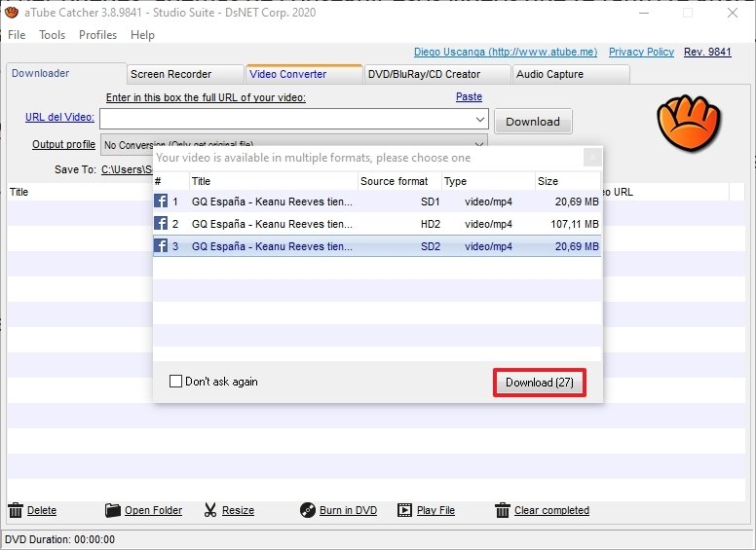
Task: Click the HD2 source format cell
Action: pyautogui.click(x=430, y=224)
